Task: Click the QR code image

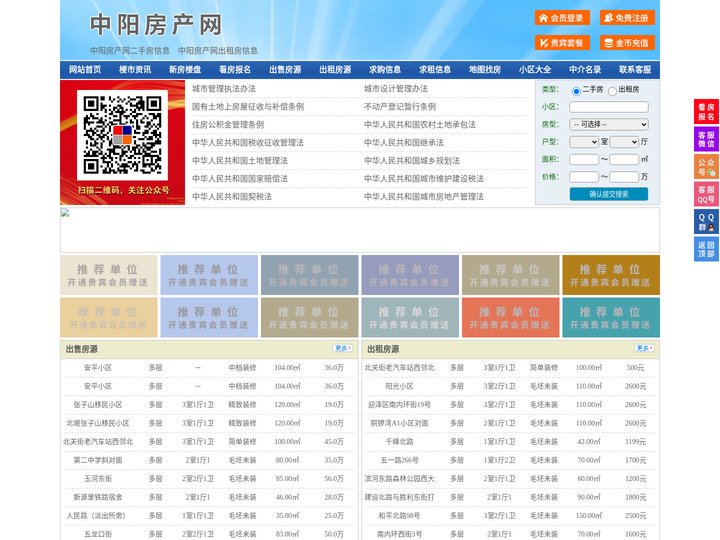Action: 122,135
